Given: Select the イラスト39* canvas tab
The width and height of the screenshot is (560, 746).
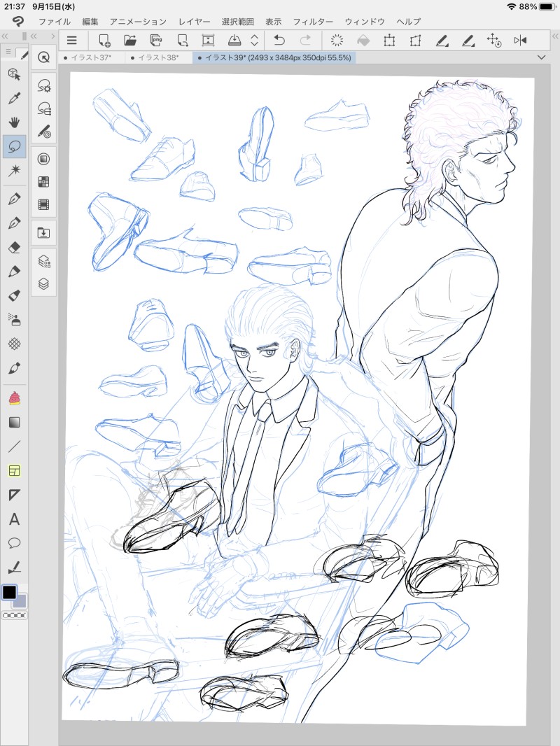Looking at the screenshot, I should click(274, 57).
